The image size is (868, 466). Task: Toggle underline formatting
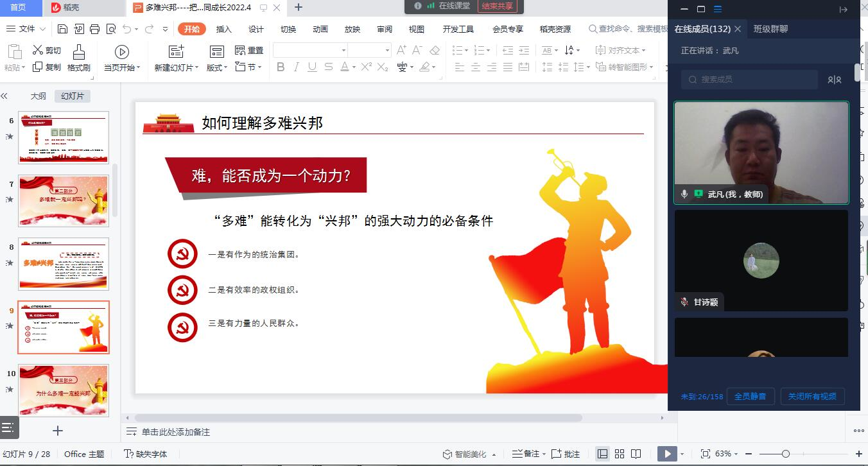tap(312, 67)
